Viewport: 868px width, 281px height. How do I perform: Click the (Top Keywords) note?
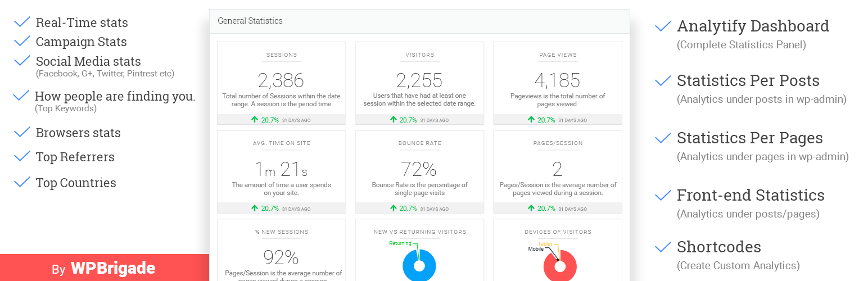66,108
